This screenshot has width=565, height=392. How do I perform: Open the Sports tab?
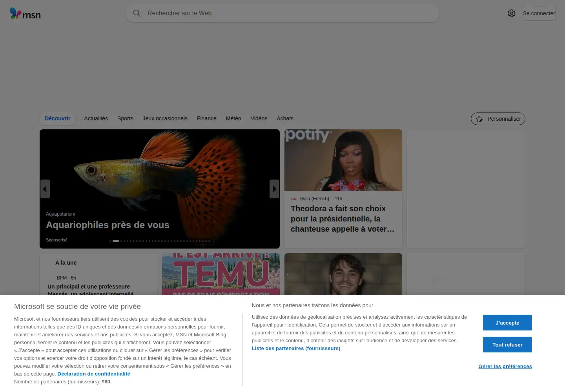tap(125, 118)
